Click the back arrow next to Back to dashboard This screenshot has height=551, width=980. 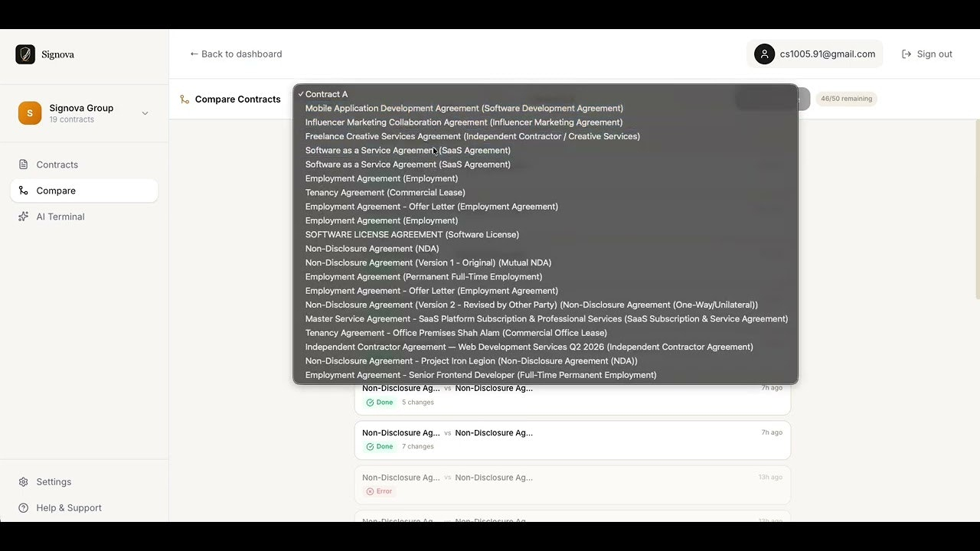194,54
